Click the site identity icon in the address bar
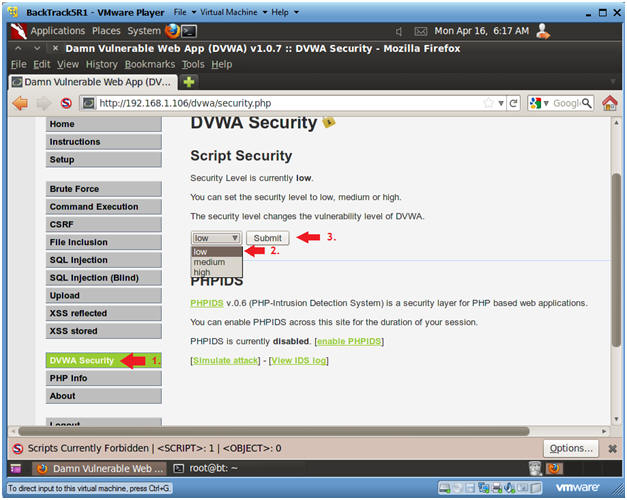 89,103
